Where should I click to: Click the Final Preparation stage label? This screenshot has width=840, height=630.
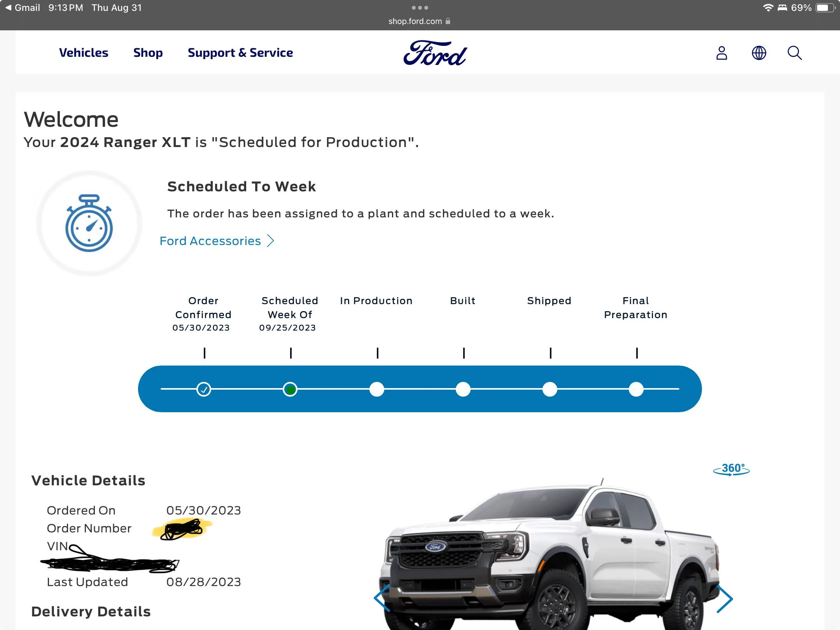click(x=636, y=308)
